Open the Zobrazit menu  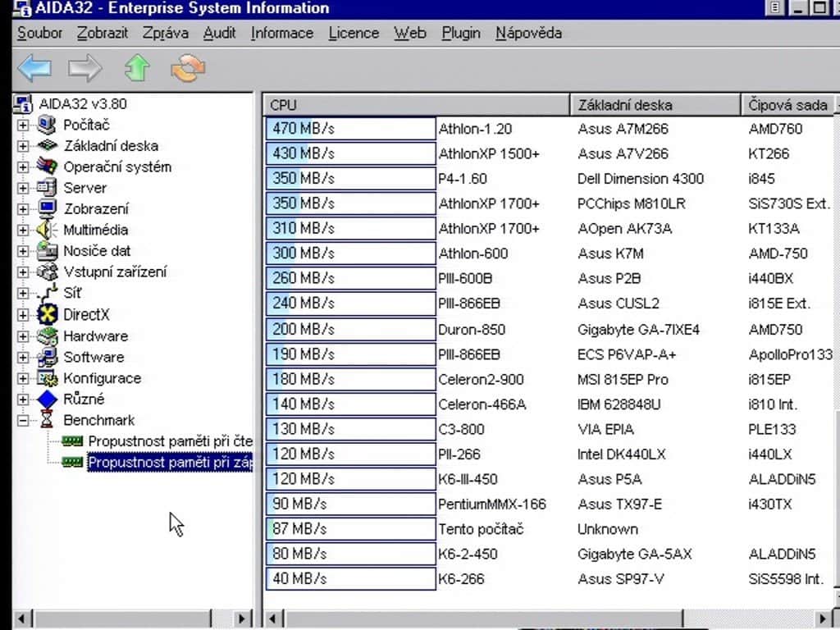[103, 33]
